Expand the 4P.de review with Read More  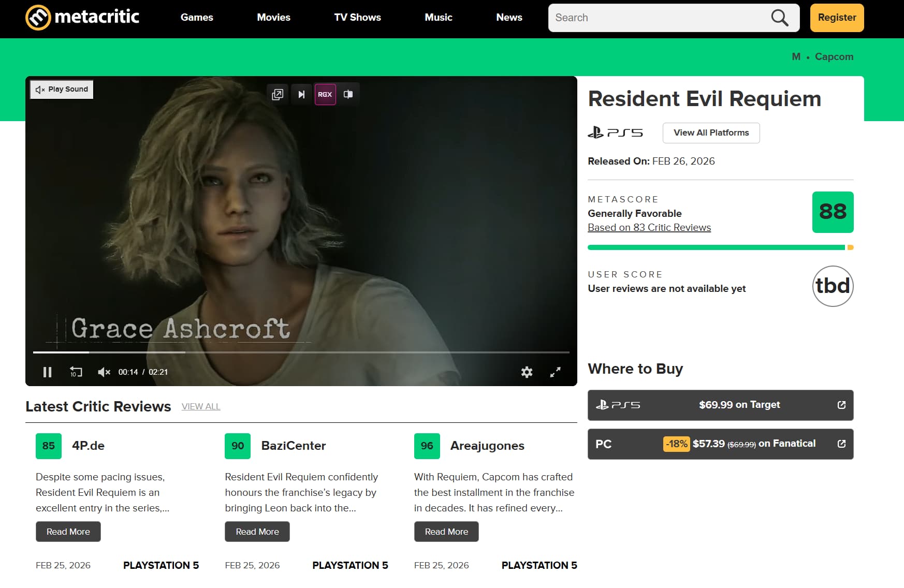(x=68, y=531)
